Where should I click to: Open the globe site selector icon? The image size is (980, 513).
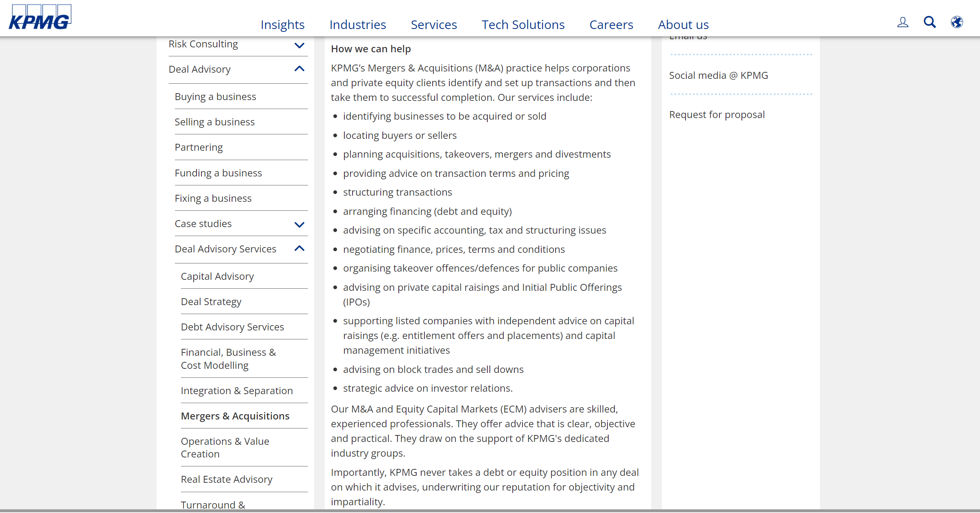(x=957, y=22)
